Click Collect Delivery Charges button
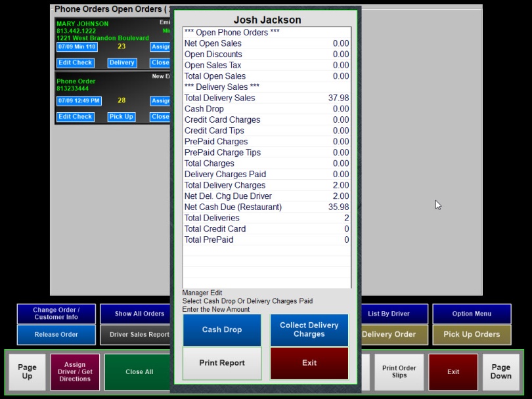 tap(309, 329)
